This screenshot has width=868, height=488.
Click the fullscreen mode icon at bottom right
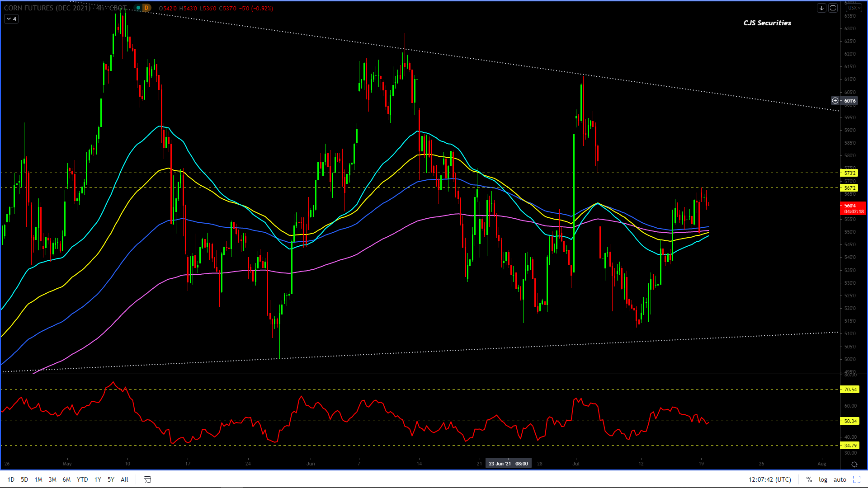[856, 479]
